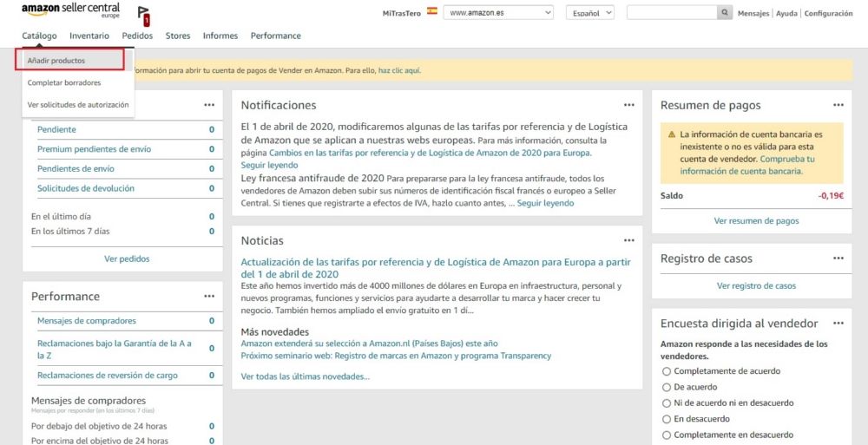Viewport: 868px width, 445px height.
Task: Choose 'Ver solicitudes de autorización' entry
Action: (x=78, y=105)
